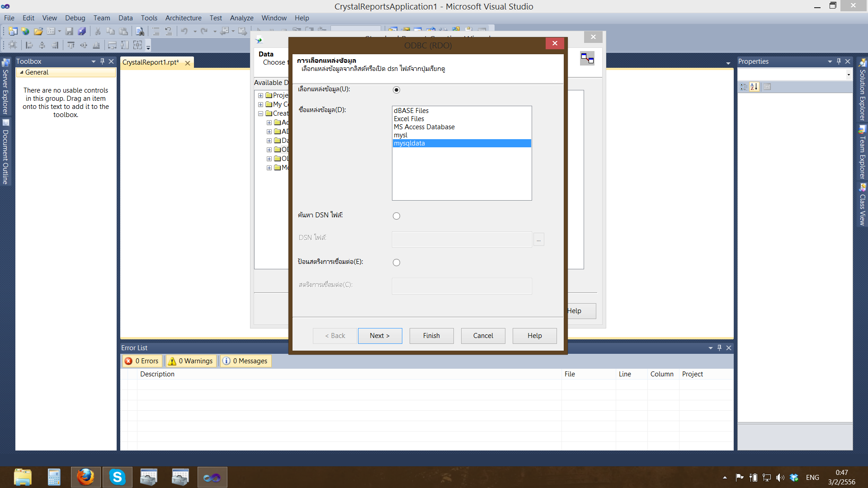Screen dimensions: 868x488
Task: Click Help in the ODBC dialog
Action: point(534,336)
